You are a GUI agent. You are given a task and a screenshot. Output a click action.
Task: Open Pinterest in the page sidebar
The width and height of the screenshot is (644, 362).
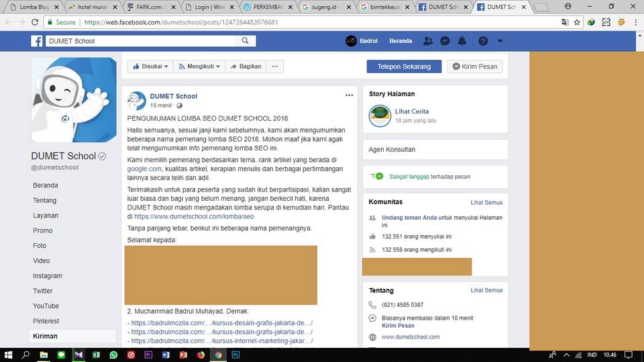point(46,321)
